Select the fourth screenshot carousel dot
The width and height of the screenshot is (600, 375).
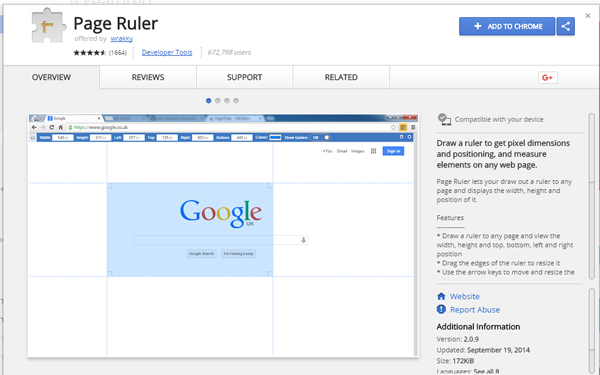point(236,101)
